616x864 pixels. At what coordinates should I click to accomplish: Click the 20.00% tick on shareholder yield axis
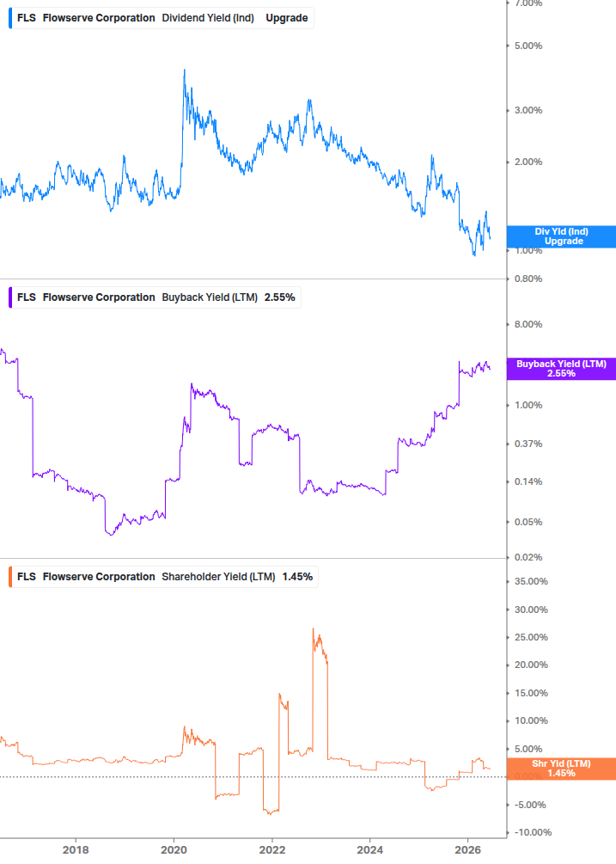531,665
